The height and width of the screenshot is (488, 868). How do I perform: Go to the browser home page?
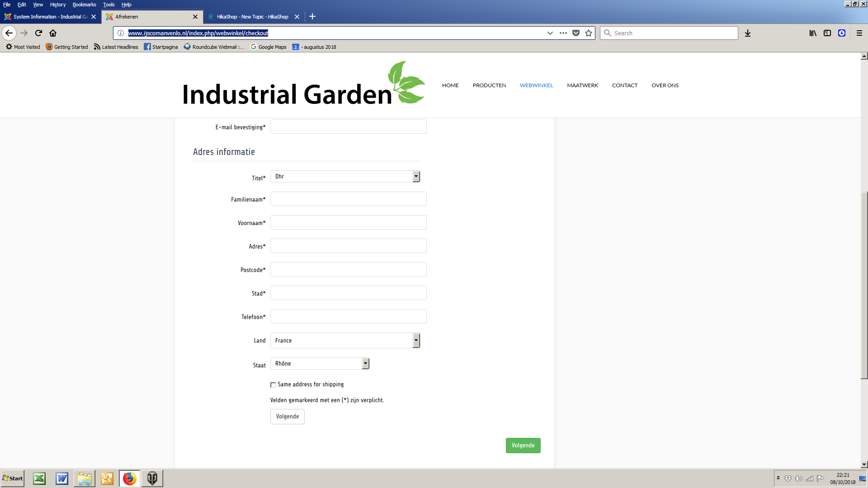[53, 33]
